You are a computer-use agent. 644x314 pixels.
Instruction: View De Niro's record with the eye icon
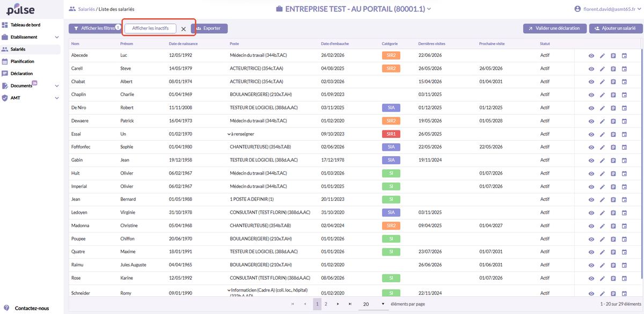[x=591, y=108]
